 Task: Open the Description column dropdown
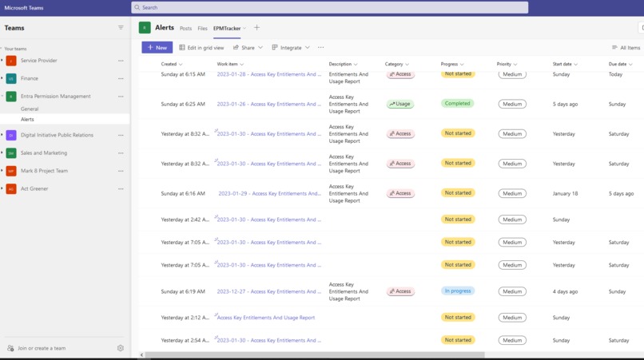(x=356, y=65)
